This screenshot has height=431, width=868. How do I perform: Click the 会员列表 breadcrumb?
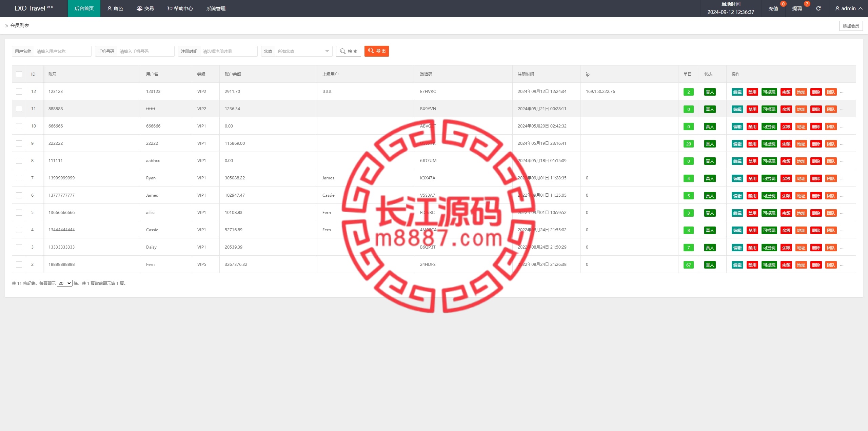(x=20, y=25)
